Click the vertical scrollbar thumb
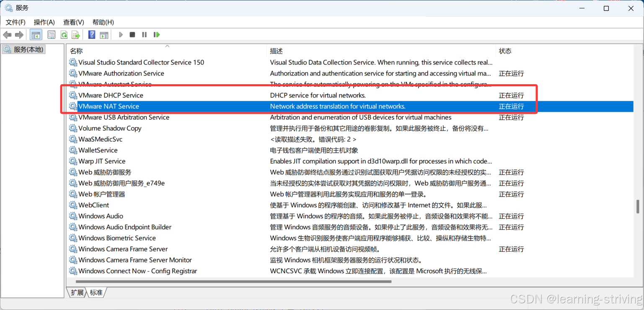Viewport: 644px width, 310px height. (x=638, y=206)
